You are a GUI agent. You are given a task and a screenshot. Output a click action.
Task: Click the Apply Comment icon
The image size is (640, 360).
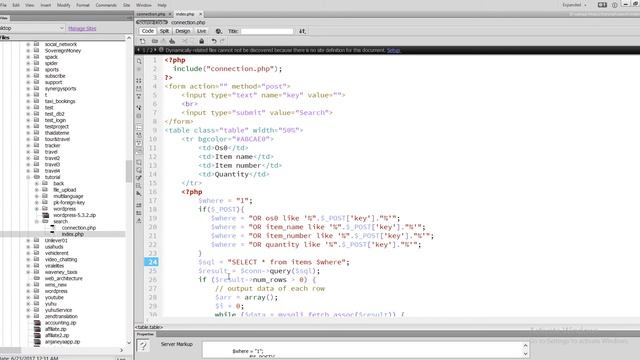coord(139,162)
